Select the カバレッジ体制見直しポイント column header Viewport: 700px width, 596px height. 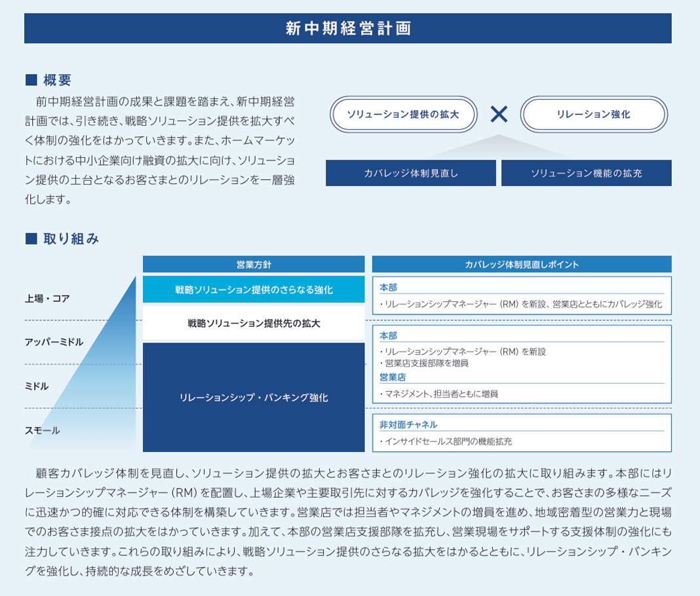pyautogui.click(x=521, y=265)
